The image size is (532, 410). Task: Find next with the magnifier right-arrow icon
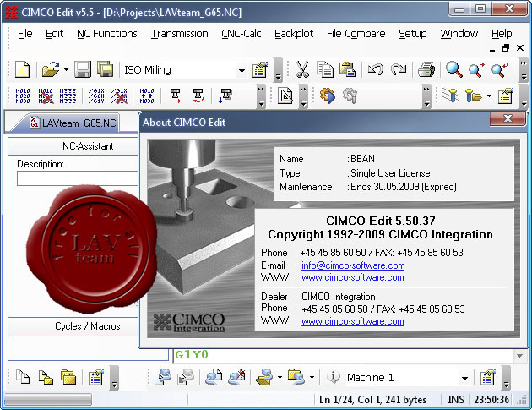(x=476, y=69)
